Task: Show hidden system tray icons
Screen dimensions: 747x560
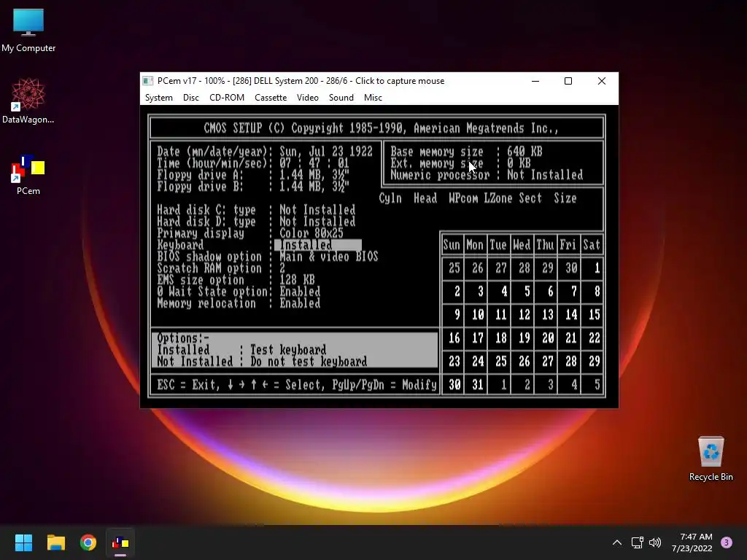Action: click(x=617, y=542)
